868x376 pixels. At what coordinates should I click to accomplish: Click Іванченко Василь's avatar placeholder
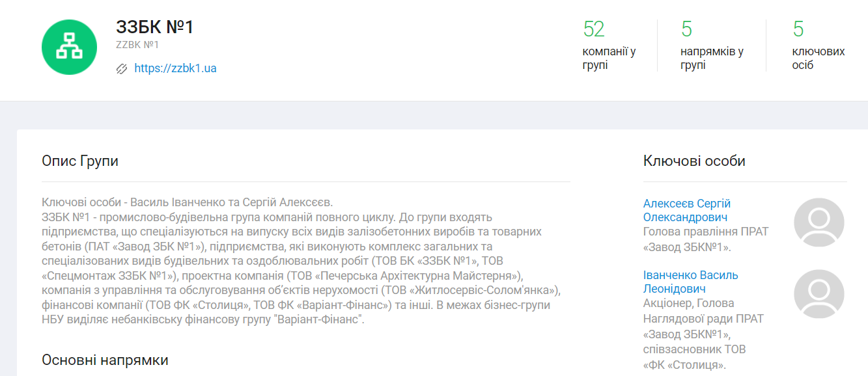pos(819,294)
